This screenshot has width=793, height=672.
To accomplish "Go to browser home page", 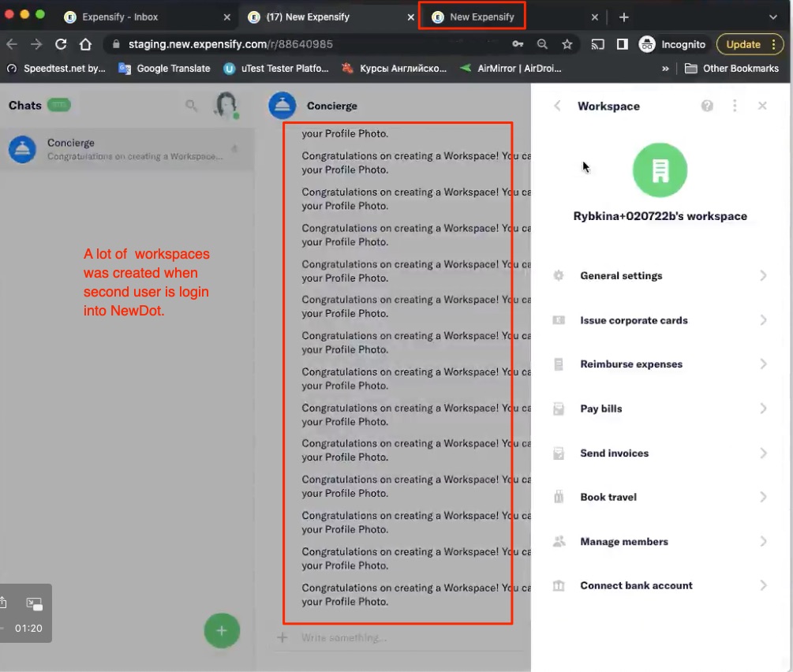I will pyautogui.click(x=85, y=44).
